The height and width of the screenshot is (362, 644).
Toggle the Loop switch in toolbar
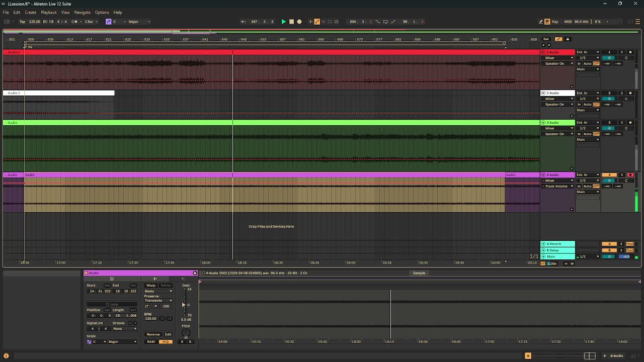pyautogui.click(x=385, y=22)
